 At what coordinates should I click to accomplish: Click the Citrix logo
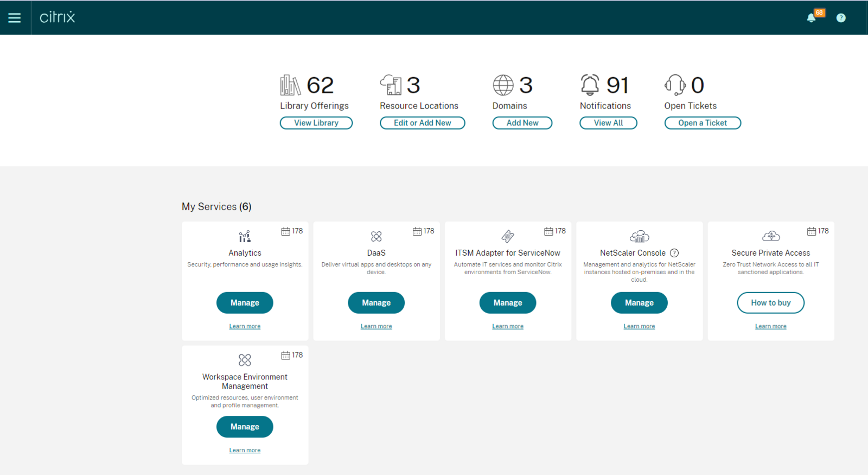[x=58, y=17]
